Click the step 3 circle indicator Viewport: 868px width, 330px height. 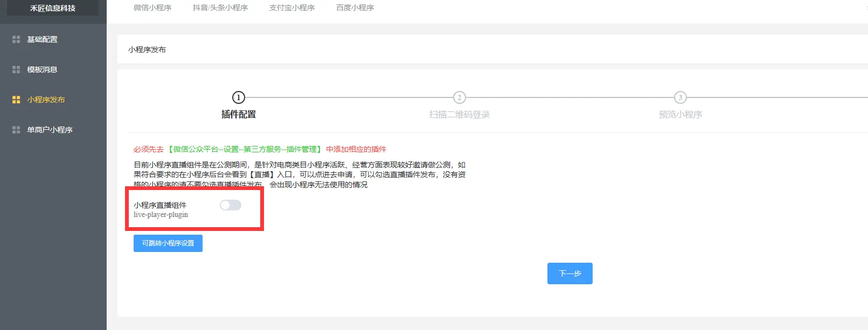tap(680, 97)
